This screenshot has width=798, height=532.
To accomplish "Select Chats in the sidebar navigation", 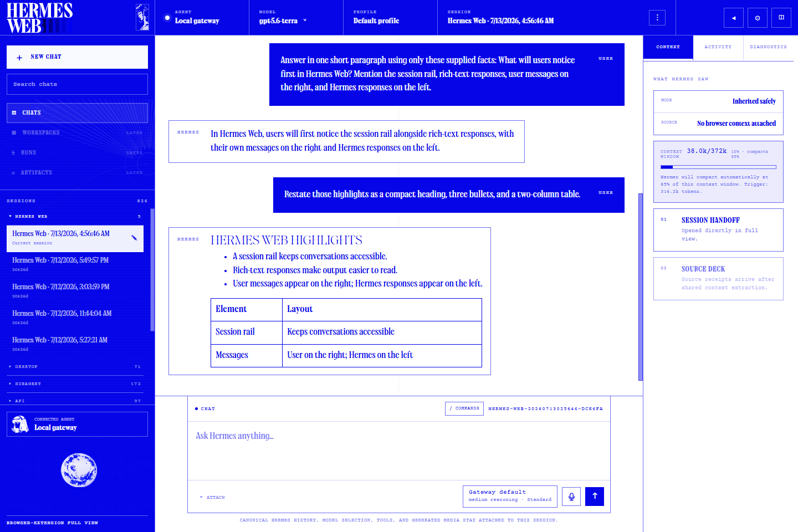I will click(77, 112).
